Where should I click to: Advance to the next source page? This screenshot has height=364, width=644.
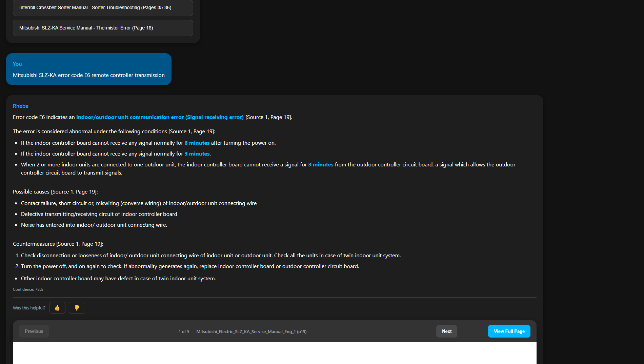point(446,331)
